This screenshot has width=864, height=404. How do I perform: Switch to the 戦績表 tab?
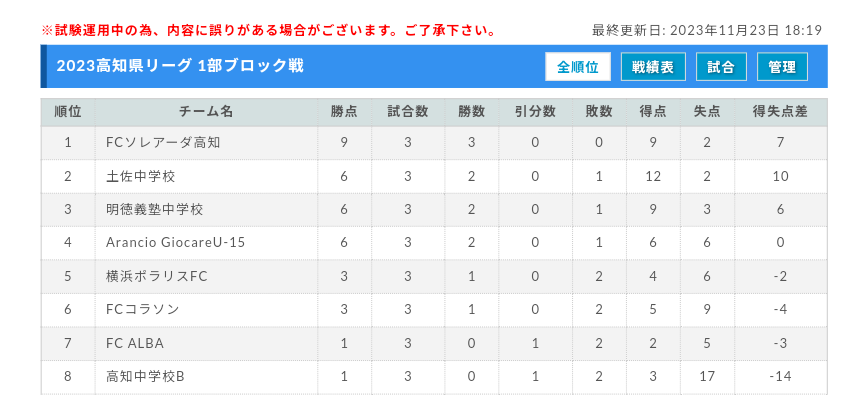point(653,67)
